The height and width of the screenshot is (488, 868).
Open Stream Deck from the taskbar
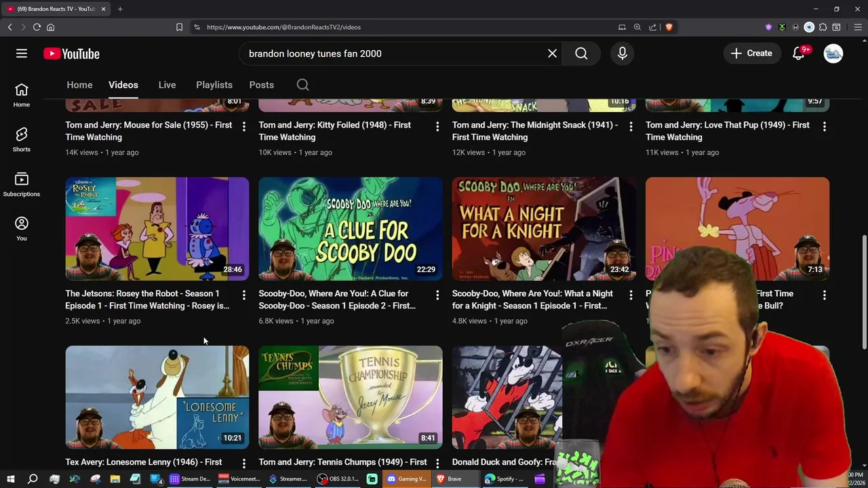pyautogui.click(x=191, y=479)
